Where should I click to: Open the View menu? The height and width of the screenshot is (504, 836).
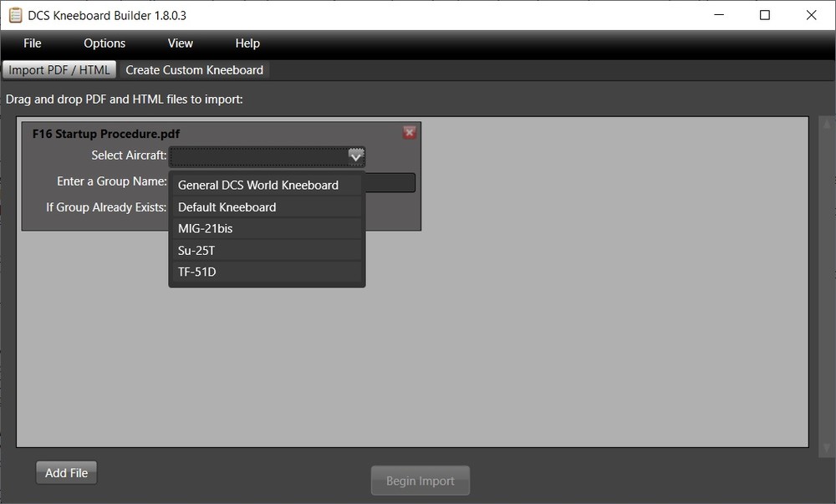coord(181,43)
